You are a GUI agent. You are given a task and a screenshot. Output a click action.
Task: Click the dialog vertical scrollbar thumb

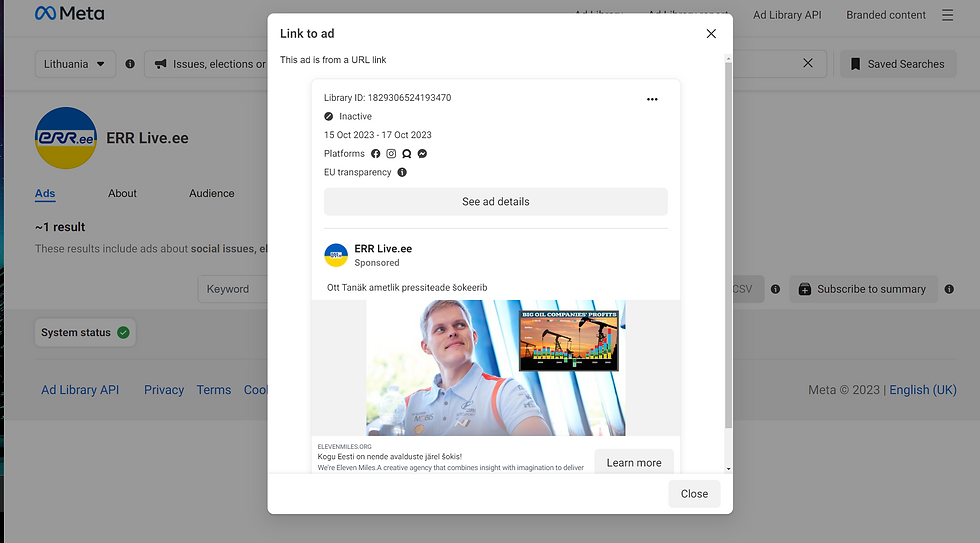(728, 245)
